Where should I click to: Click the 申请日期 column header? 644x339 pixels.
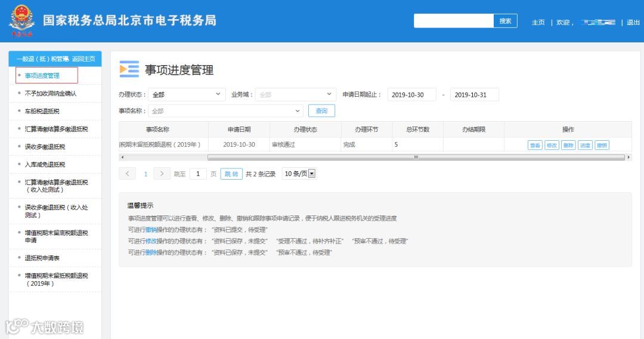[x=239, y=130]
